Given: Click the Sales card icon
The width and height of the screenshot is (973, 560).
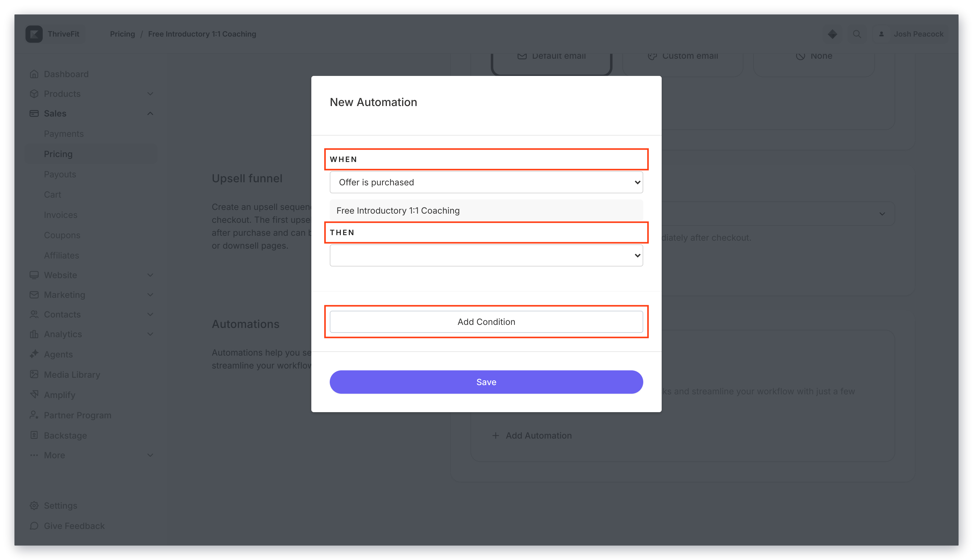Looking at the screenshot, I should click(x=34, y=113).
